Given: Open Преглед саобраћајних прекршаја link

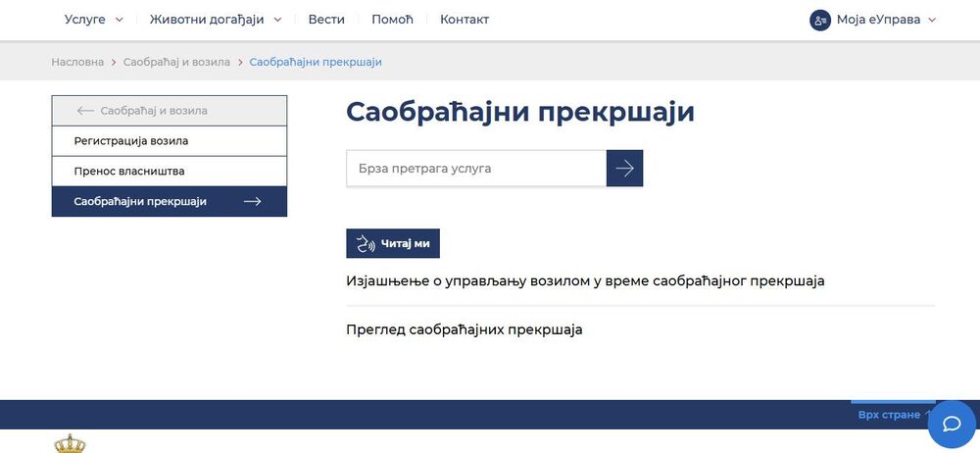Looking at the screenshot, I should (x=465, y=329).
